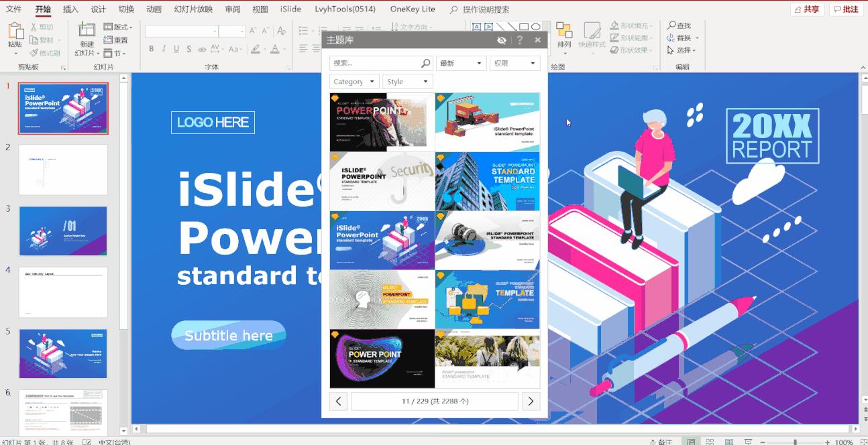
Task: Click the Arrange (排列) icon
Action: pos(564,31)
